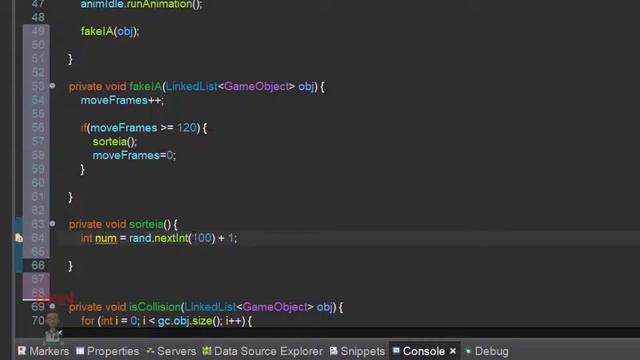
Task: Click the warning icon on line 64
Action: click(x=19, y=238)
